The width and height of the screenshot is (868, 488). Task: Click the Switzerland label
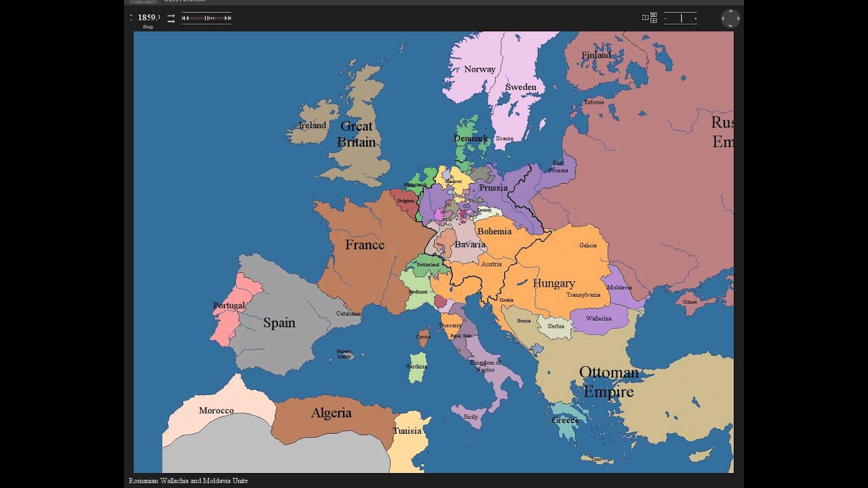pos(428,264)
